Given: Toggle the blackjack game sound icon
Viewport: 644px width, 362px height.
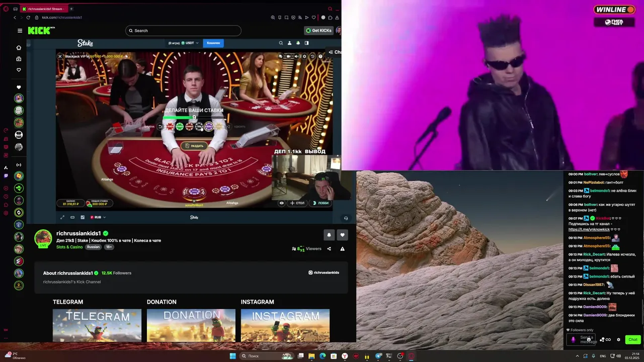Looking at the screenshot, I should (x=296, y=56).
